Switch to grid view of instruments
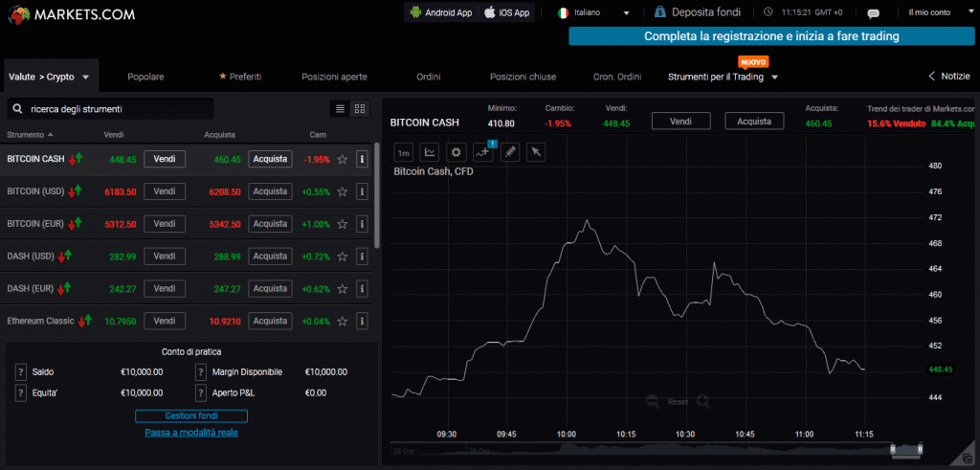980x470 pixels. click(x=360, y=109)
